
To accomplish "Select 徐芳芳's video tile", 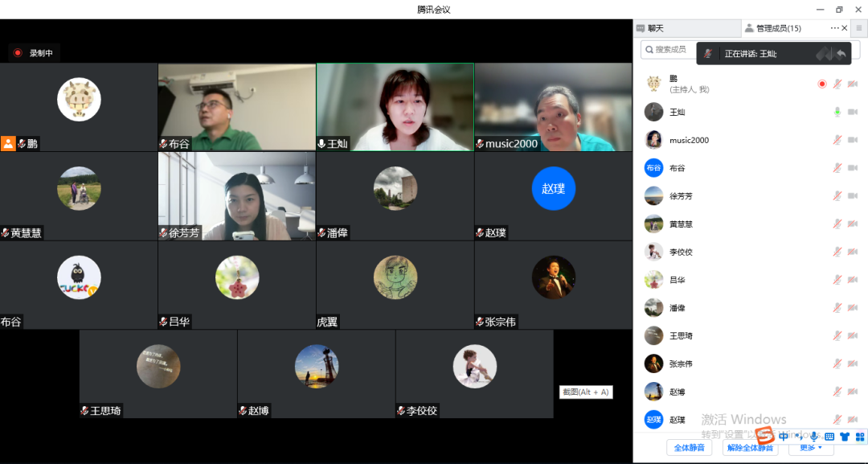I will point(237,196).
